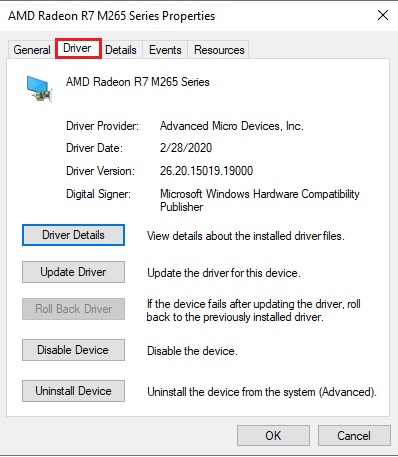The width and height of the screenshot is (398, 457).
Task: Click the Disable Device button
Action: pos(73,350)
